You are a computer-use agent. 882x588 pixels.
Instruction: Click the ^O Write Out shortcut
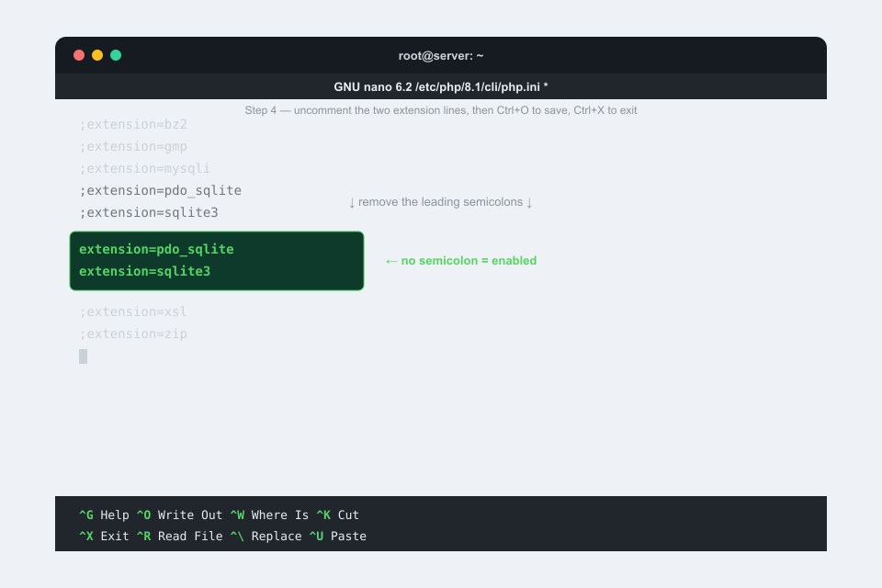tap(179, 514)
